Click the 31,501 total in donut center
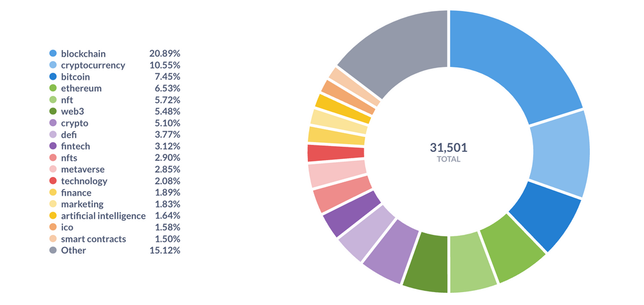This screenshot has height=305, width=644. tap(448, 147)
